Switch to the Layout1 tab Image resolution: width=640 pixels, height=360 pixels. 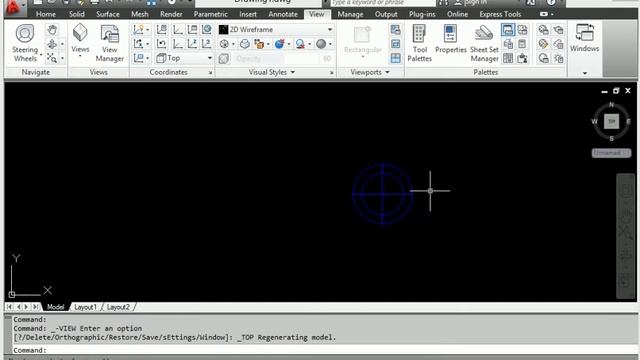click(85, 307)
